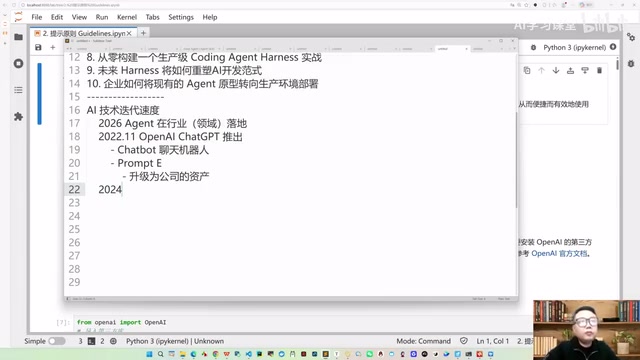The height and width of the screenshot is (360, 640).
Task: Open the OpenAI 官方文档 link
Action: click(x=560, y=253)
